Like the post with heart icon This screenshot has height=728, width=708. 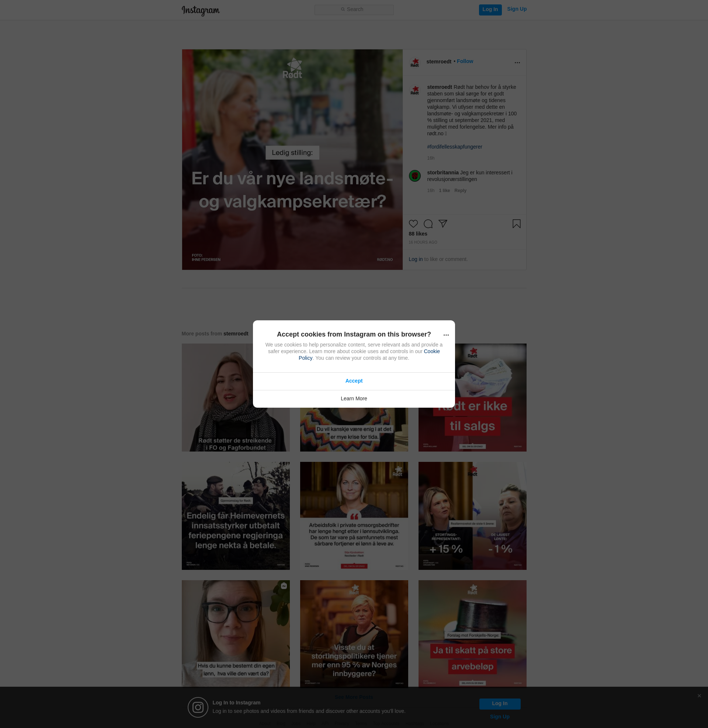(413, 224)
